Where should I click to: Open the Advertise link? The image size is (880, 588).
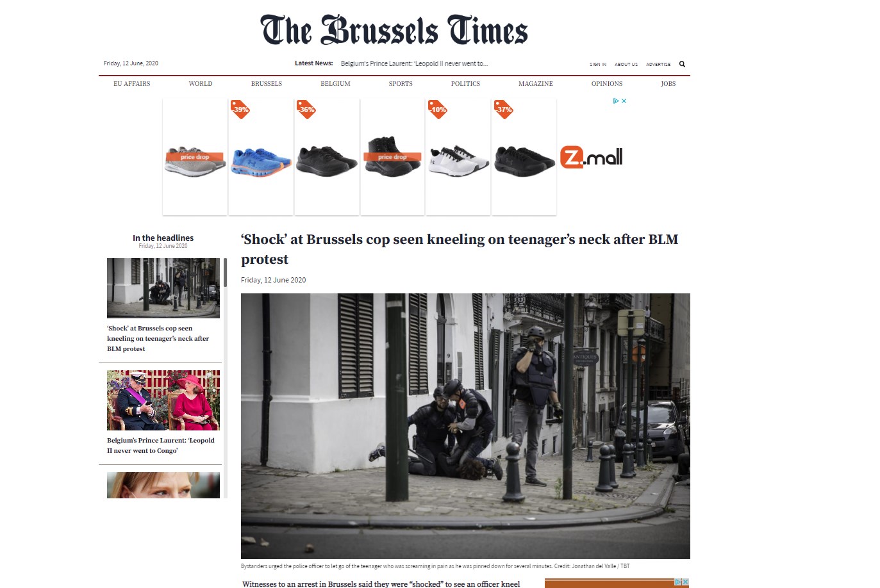pyautogui.click(x=658, y=65)
